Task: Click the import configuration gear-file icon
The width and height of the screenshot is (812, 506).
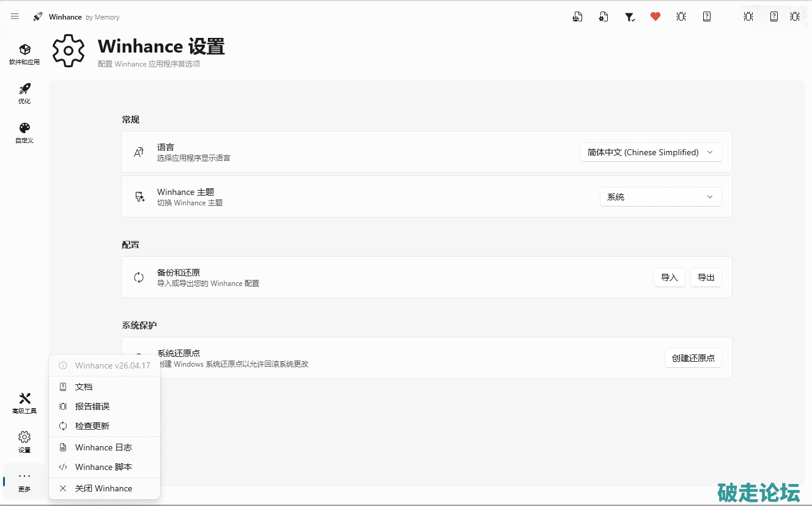Action: coord(603,17)
